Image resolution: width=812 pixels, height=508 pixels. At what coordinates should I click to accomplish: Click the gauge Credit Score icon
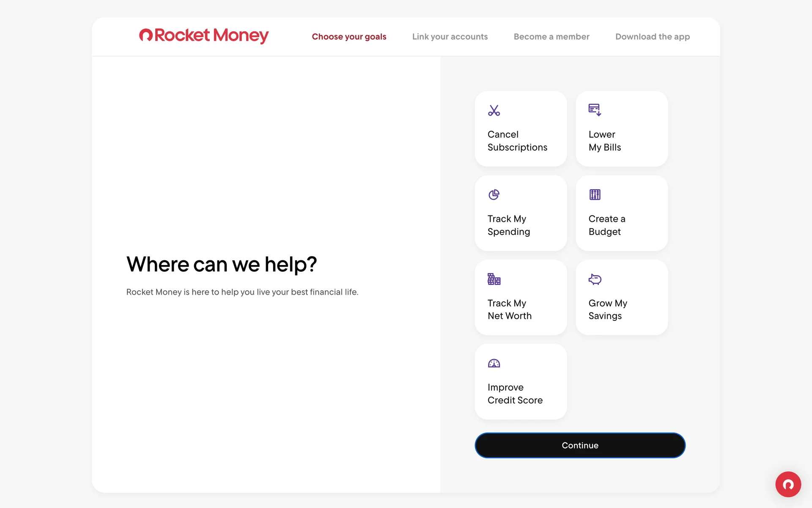coord(494,363)
